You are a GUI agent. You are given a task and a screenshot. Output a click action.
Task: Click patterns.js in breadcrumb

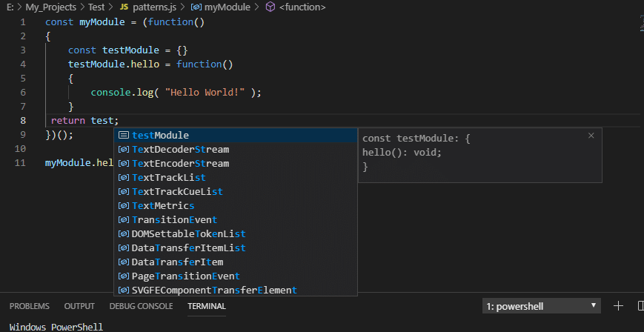coord(154,7)
